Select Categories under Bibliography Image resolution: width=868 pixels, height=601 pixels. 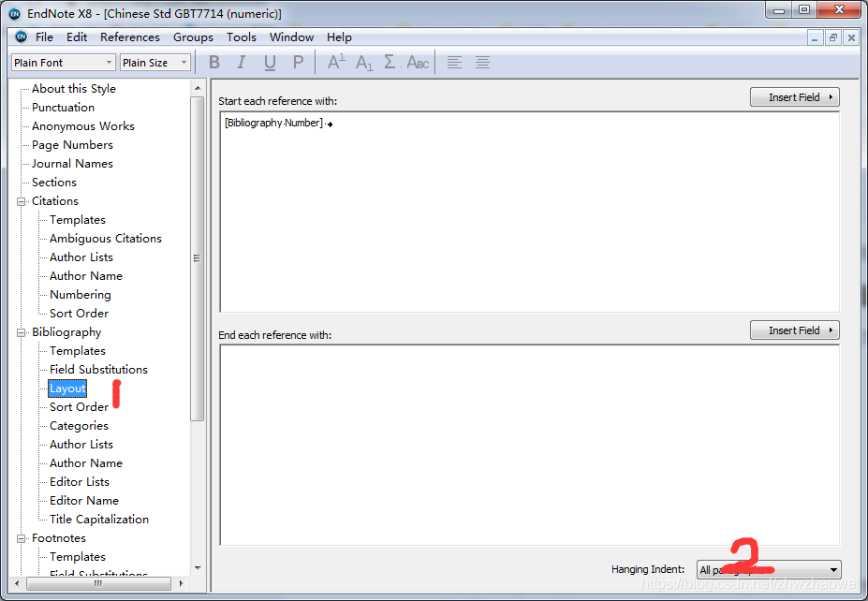tap(80, 426)
